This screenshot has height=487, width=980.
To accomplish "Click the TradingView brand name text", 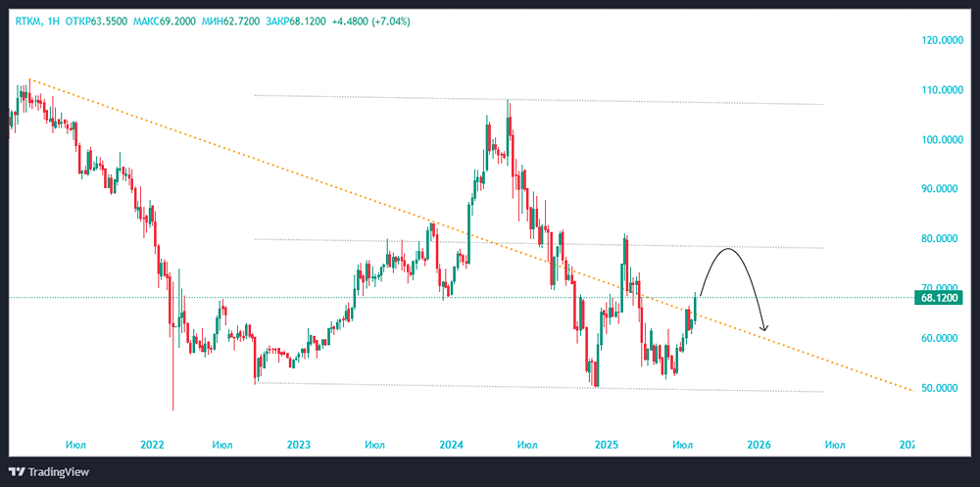I will click(x=58, y=471).
